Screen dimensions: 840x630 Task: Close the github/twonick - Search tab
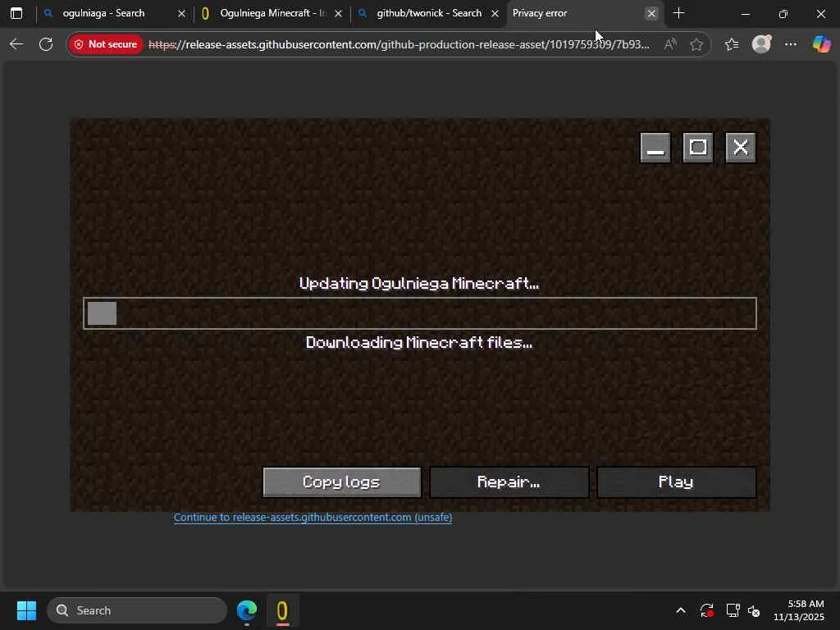(495, 13)
